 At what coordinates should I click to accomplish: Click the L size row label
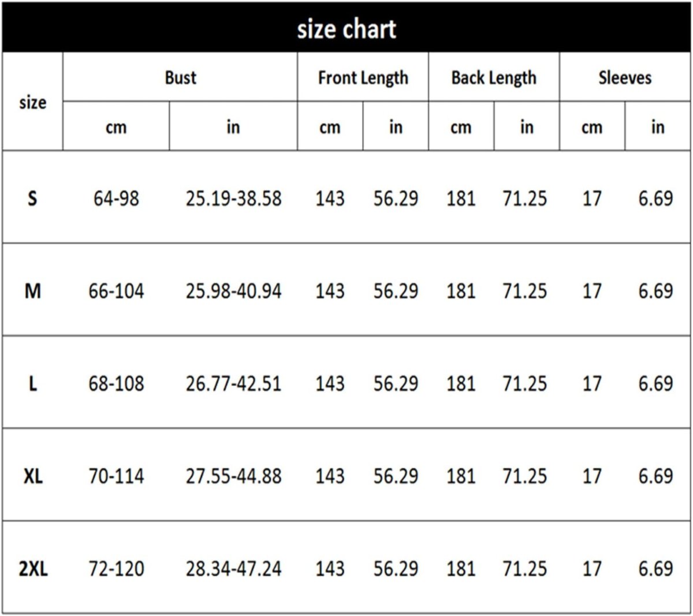pyautogui.click(x=32, y=384)
